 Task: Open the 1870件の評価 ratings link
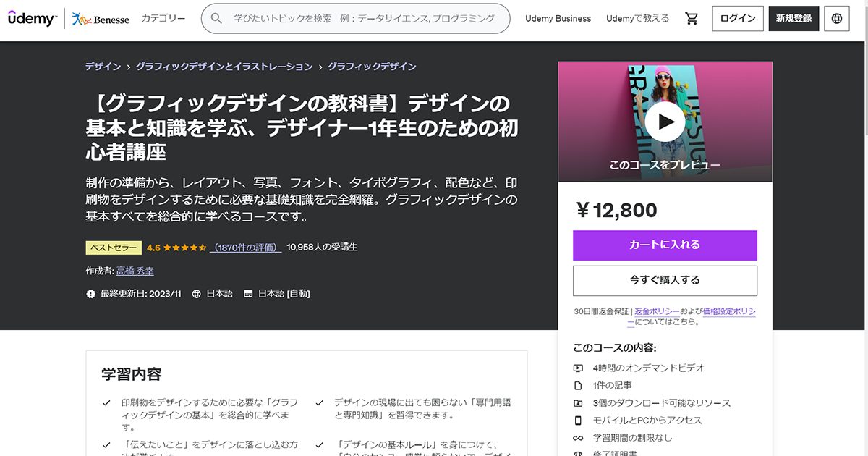pyautogui.click(x=246, y=248)
